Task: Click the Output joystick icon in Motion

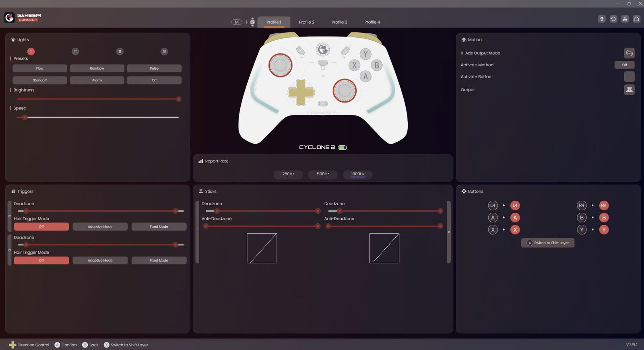Action: coord(629,90)
